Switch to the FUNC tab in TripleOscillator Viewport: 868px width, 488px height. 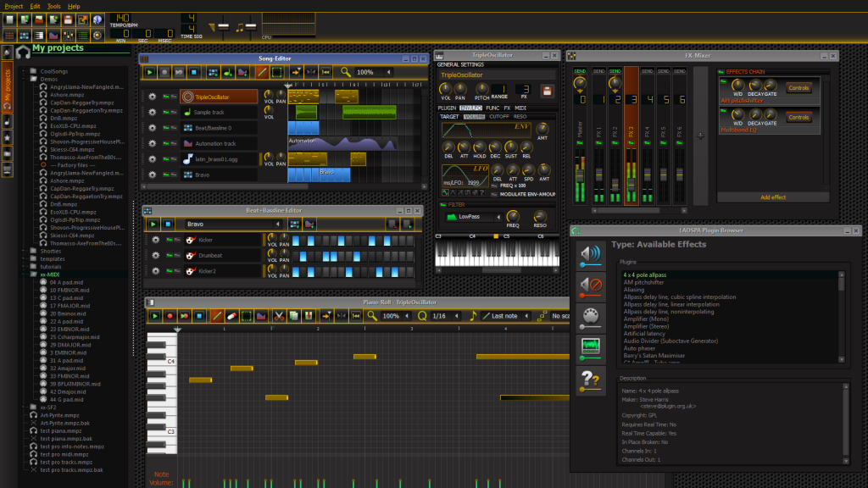coord(492,108)
